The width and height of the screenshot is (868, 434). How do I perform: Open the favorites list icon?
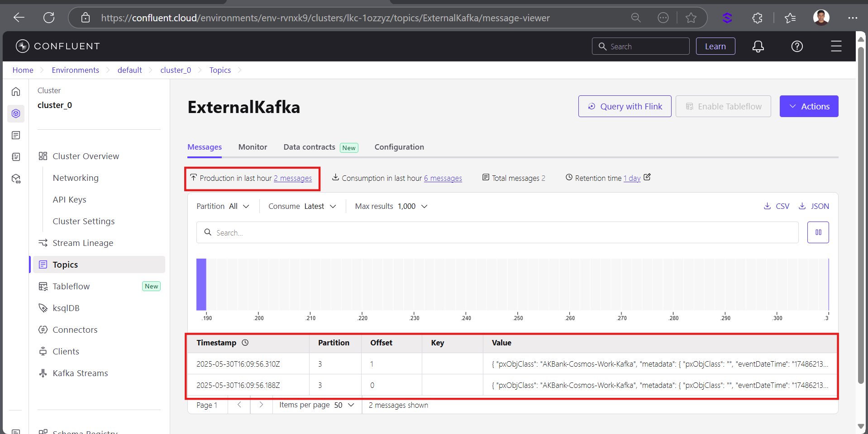point(790,18)
